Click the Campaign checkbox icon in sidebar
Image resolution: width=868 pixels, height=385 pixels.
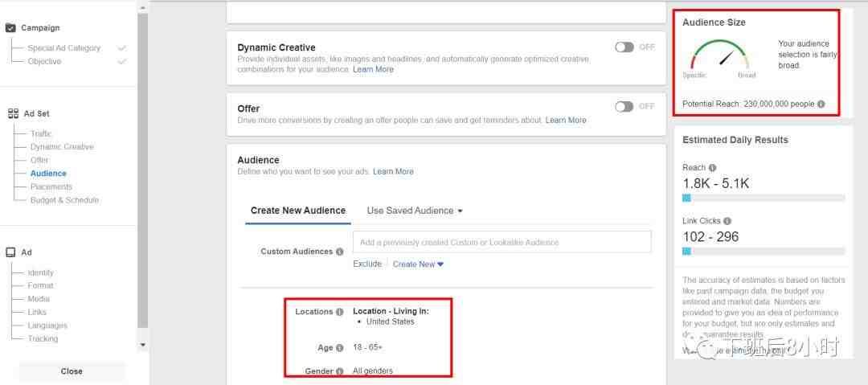10,28
